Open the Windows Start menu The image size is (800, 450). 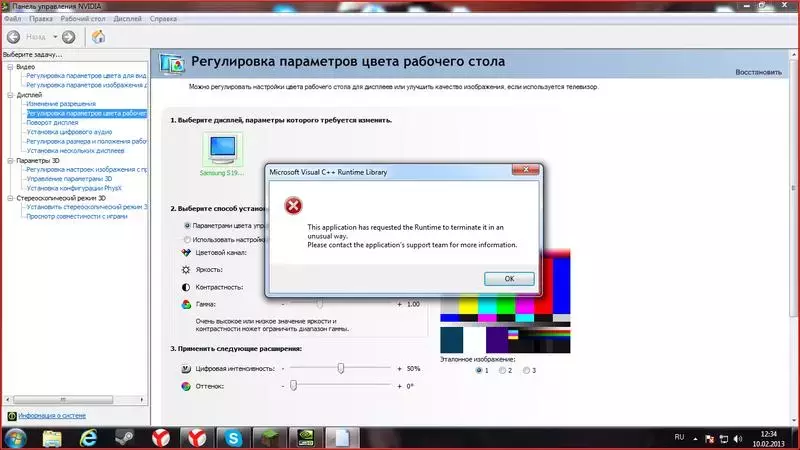[15, 437]
